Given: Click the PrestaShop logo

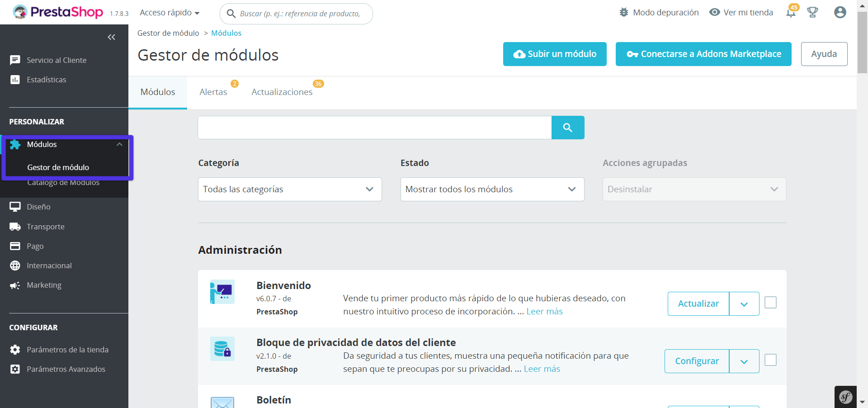Looking at the screenshot, I should click(x=58, y=12).
